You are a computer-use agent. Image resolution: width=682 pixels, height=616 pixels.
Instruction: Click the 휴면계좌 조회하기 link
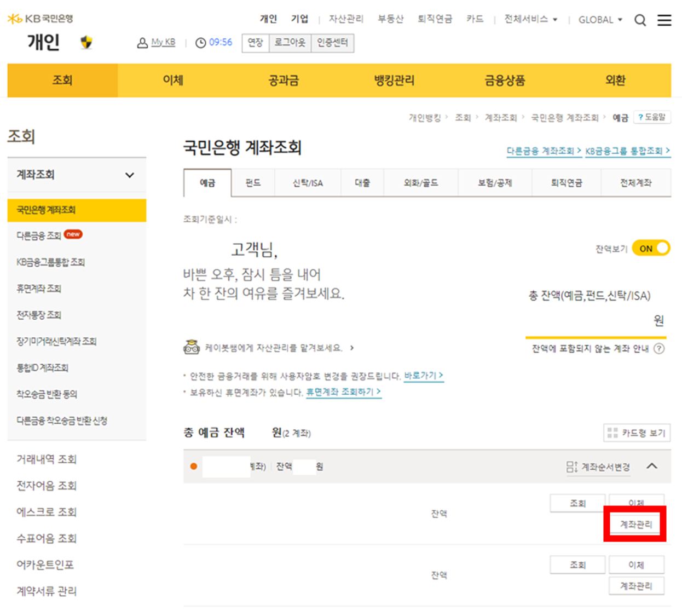pos(344,392)
